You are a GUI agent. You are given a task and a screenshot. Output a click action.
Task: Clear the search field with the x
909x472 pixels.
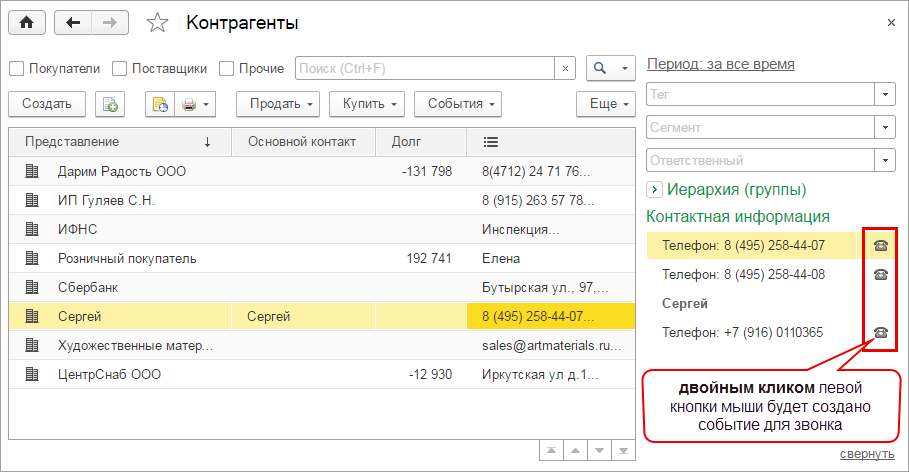565,68
